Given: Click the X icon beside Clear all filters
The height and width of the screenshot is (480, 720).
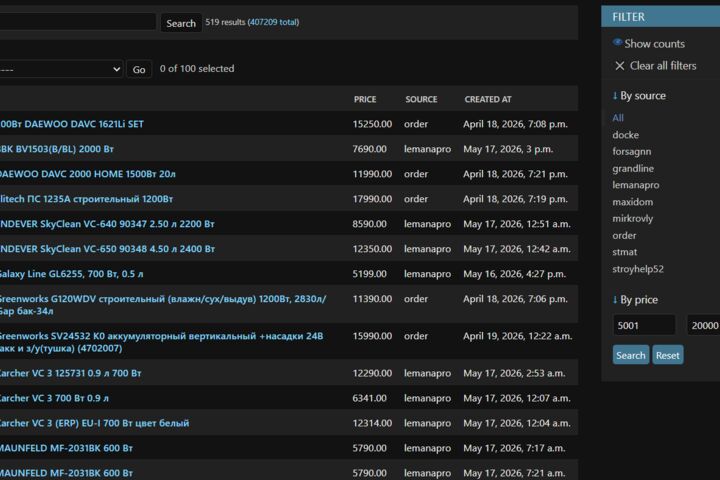Looking at the screenshot, I should [x=619, y=66].
